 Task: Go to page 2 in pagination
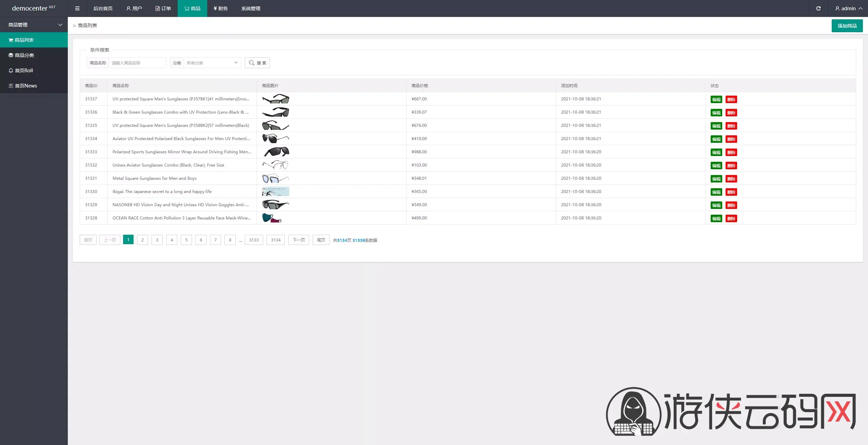142,240
